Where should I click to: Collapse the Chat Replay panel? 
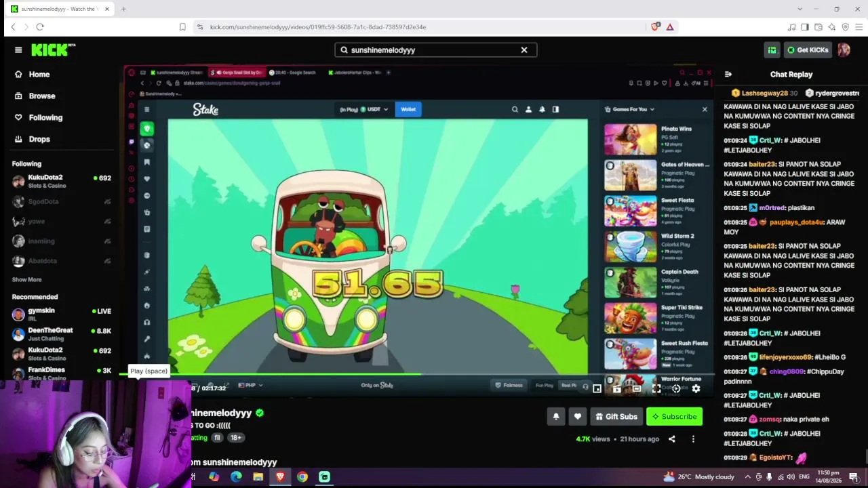pyautogui.click(x=728, y=75)
